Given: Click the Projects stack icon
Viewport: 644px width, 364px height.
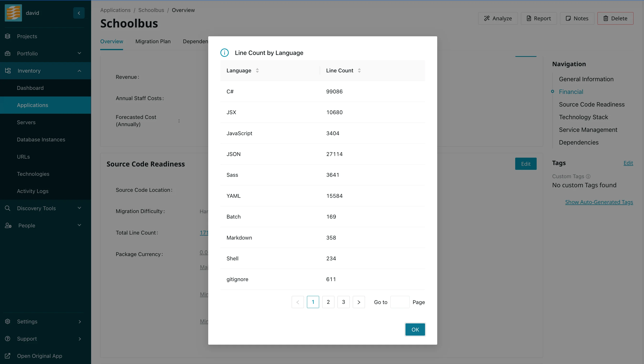Looking at the screenshot, I should click(7, 36).
